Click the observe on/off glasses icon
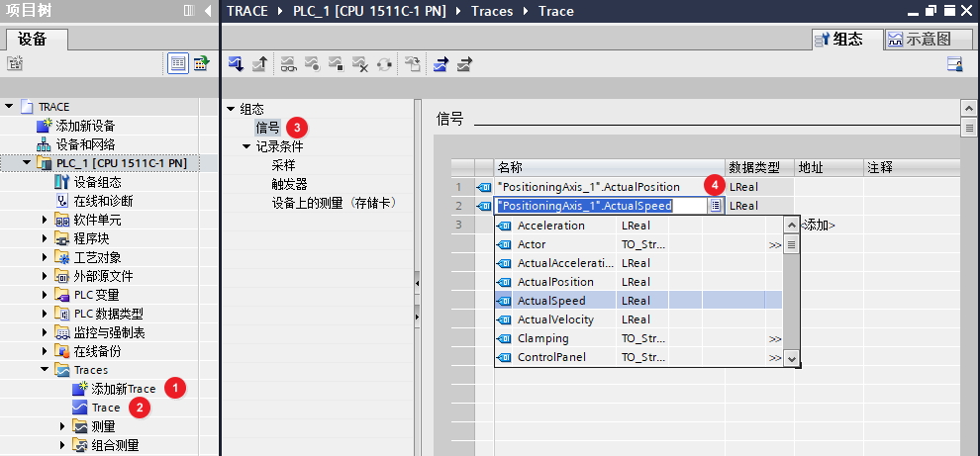 tap(288, 63)
